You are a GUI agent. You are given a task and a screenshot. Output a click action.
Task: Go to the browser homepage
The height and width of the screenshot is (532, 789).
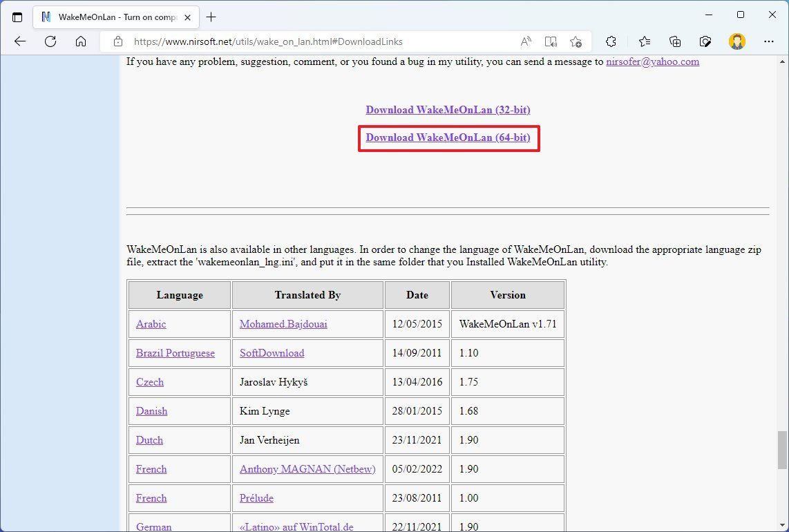coord(81,41)
